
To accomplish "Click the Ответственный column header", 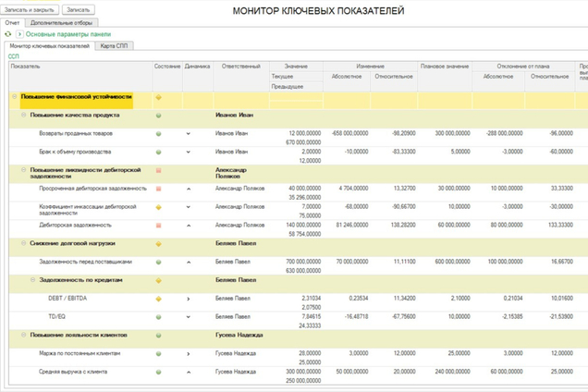I will click(x=241, y=77).
